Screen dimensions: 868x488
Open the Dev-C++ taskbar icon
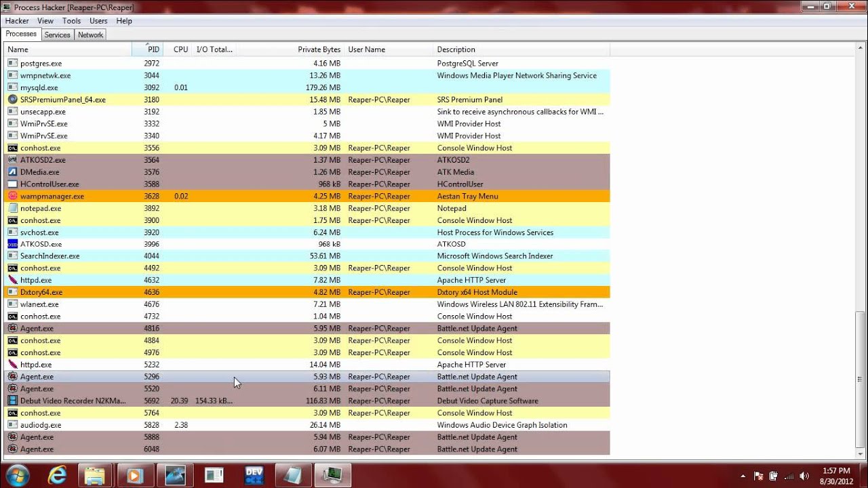tap(254, 475)
